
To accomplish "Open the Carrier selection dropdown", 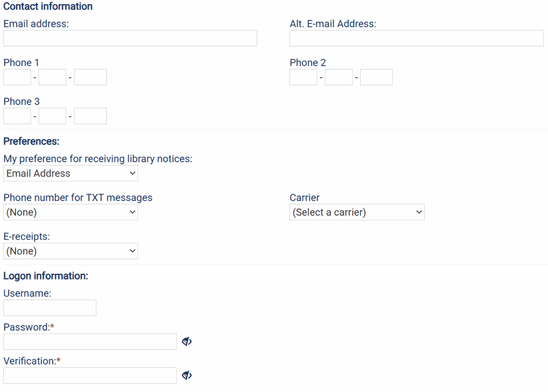I will [x=357, y=212].
